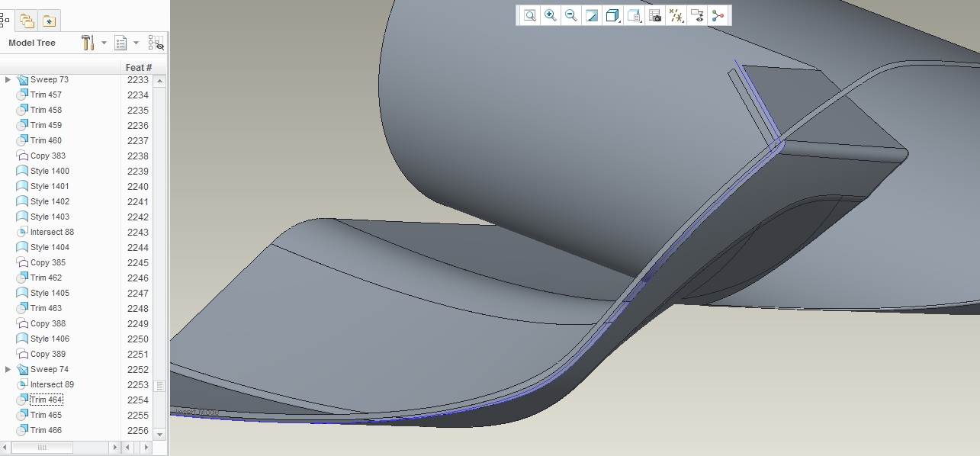
Task: Expand the hammer settings dropdown arrow
Action: click(104, 43)
